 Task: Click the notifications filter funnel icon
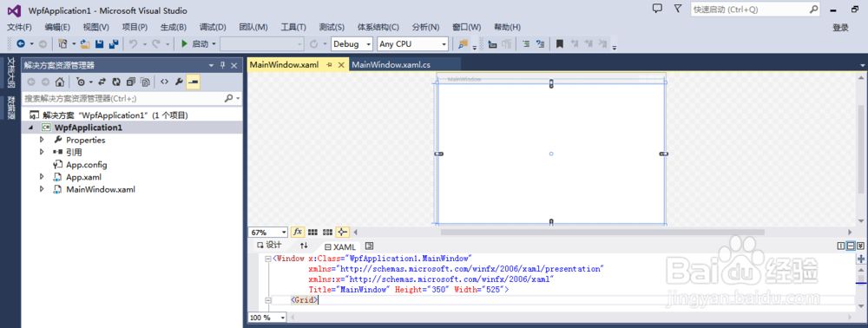coord(678,9)
